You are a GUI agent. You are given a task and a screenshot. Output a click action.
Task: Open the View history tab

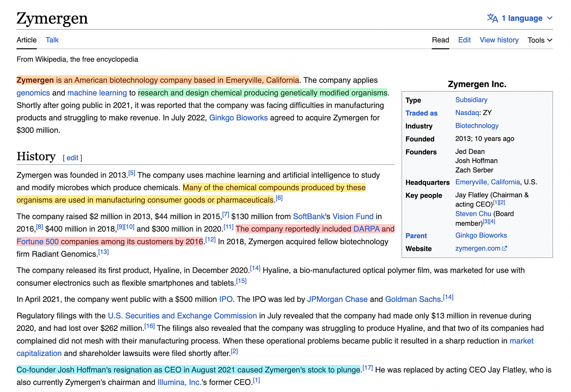tap(499, 40)
